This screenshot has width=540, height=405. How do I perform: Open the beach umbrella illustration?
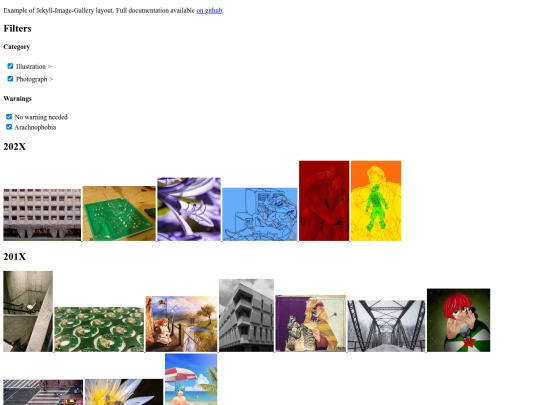click(x=191, y=379)
